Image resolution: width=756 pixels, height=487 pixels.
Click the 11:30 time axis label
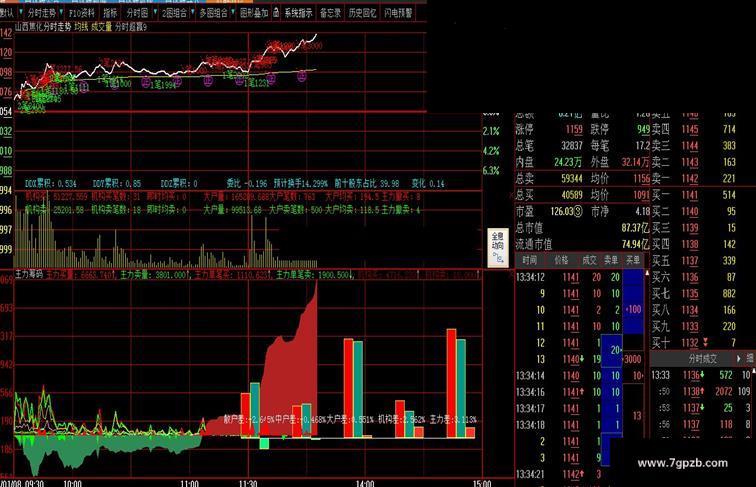pos(247,483)
